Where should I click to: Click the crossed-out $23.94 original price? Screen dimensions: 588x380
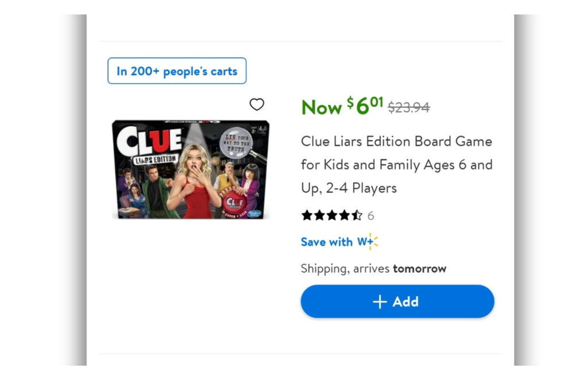coord(409,107)
